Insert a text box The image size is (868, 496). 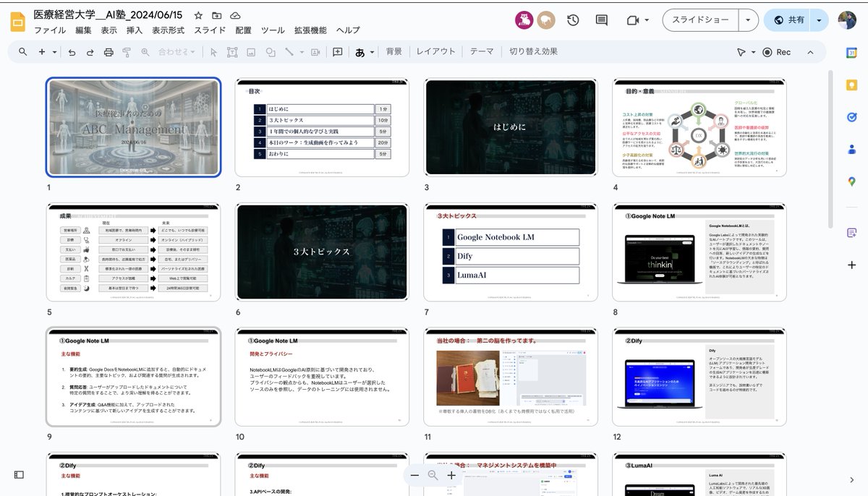click(x=232, y=52)
